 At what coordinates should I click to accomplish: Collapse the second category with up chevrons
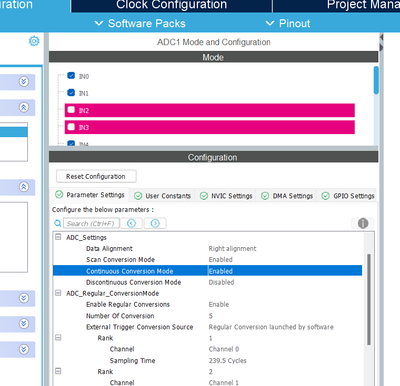click(24, 107)
